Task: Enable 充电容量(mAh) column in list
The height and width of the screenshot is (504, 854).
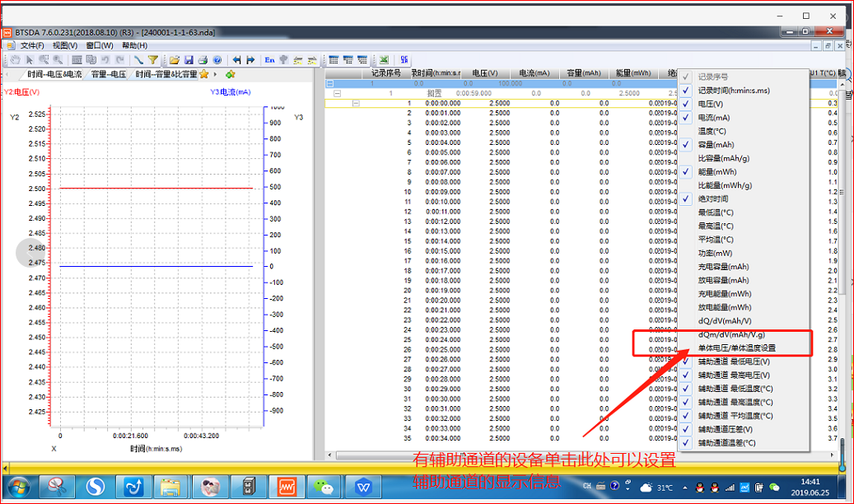Action: pos(743,267)
